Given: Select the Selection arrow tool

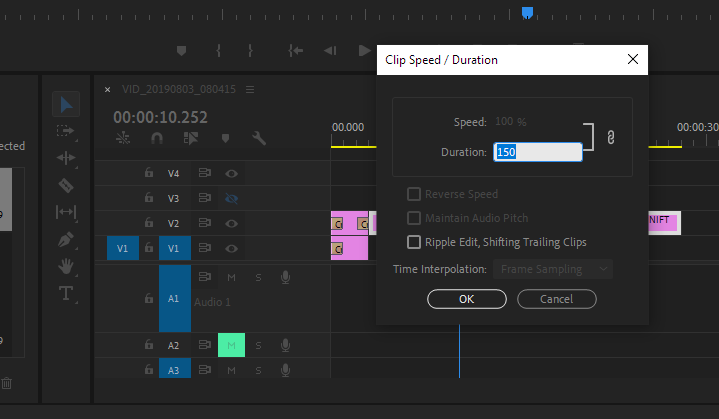Looking at the screenshot, I should pyautogui.click(x=66, y=105).
